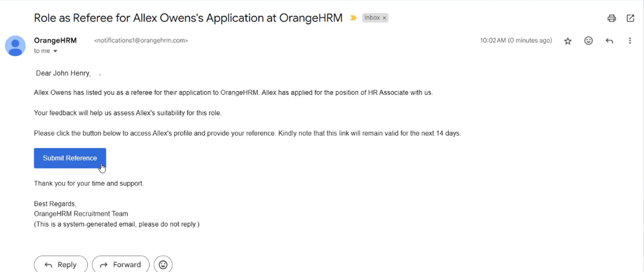The image size is (644, 272).
Task: Click the OrangeHRM sender name
Action: (55, 41)
